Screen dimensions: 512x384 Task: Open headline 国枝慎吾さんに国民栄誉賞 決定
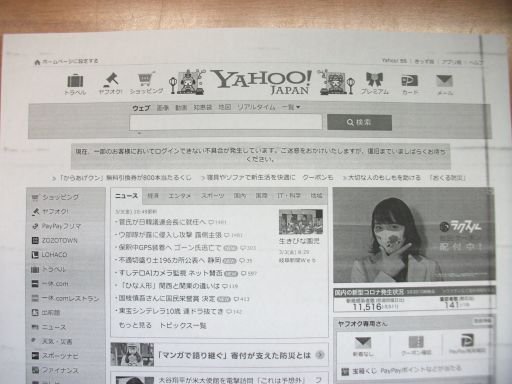[167, 299]
